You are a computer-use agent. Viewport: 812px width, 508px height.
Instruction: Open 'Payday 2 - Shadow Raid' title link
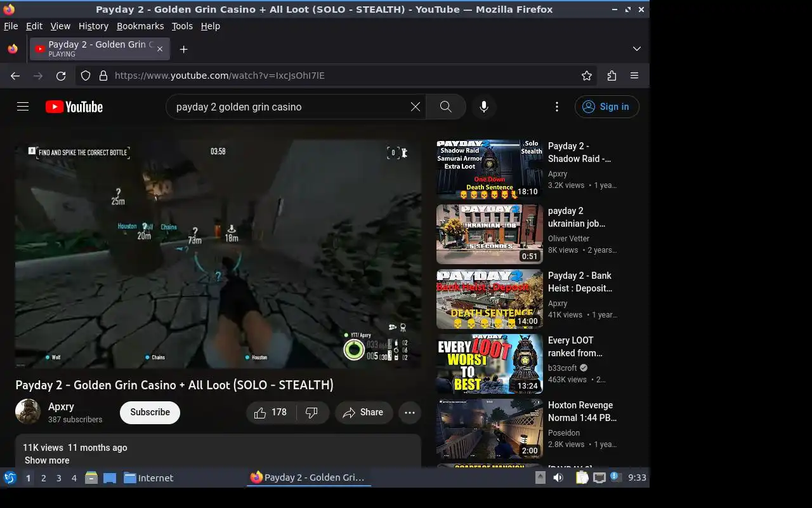579,152
